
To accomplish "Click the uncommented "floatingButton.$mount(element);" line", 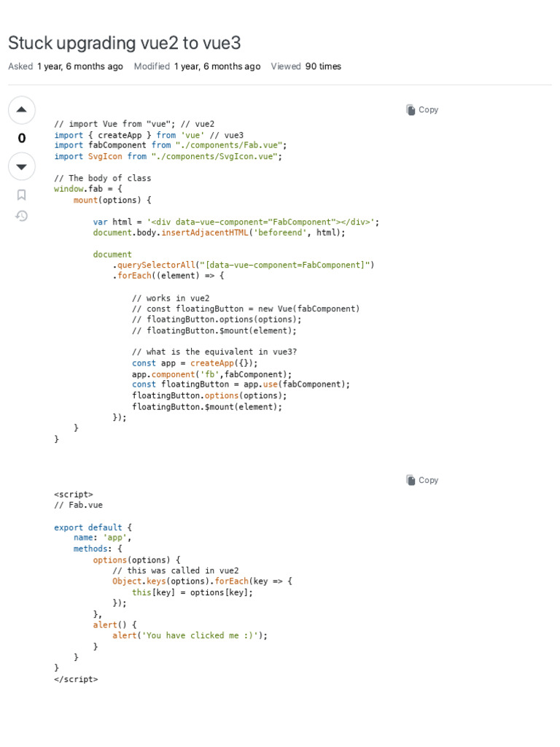I will point(207,407).
